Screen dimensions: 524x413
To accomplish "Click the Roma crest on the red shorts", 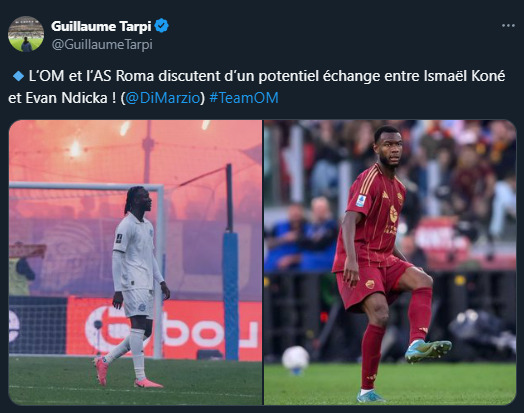I will [x=370, y=284].
